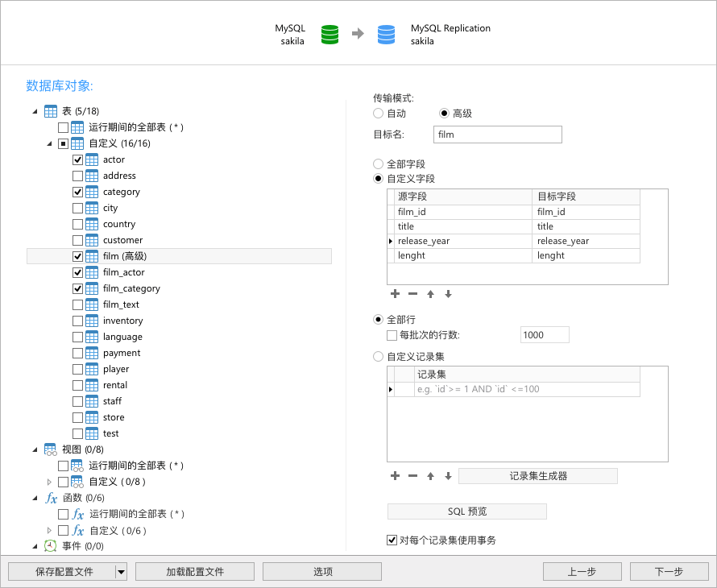Click the minus icon to remove selected field
This screenshot has width=717, height=588.
coord(412,294)
